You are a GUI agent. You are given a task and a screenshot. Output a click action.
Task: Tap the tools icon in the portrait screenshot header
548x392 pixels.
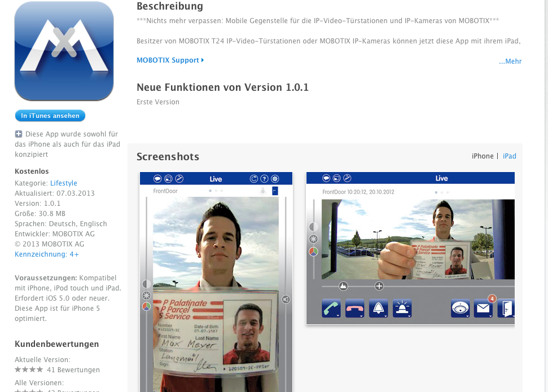(179, 179)
